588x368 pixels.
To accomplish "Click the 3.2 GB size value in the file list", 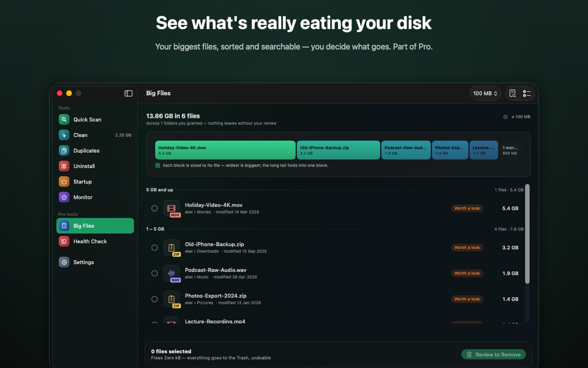I will tap(510, 247).
